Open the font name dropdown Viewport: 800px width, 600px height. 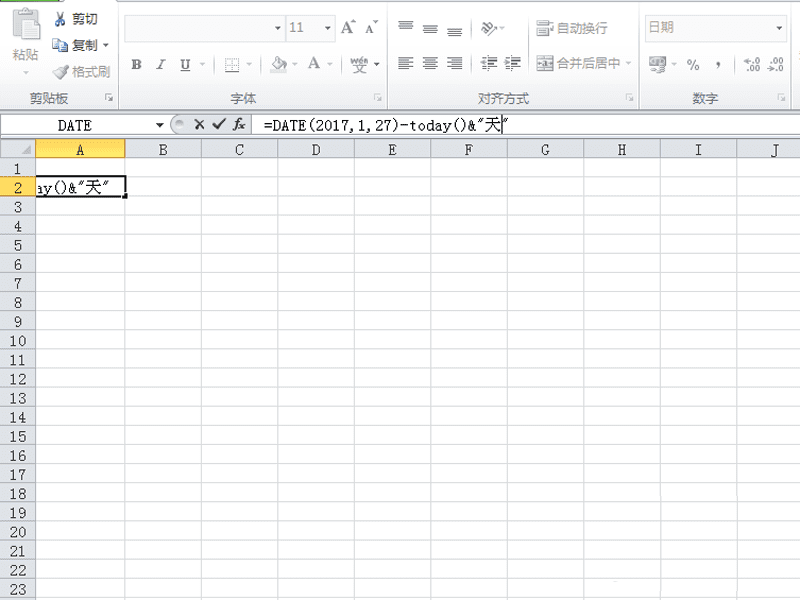coord(278,28)
